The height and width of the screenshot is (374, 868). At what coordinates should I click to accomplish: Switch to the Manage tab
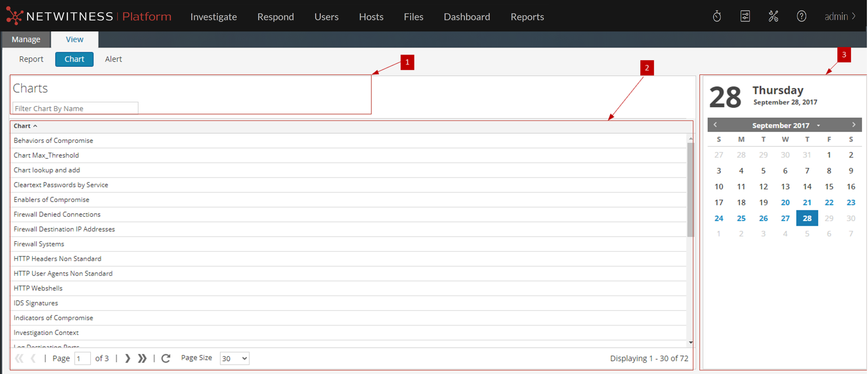(x=26, y=39)
